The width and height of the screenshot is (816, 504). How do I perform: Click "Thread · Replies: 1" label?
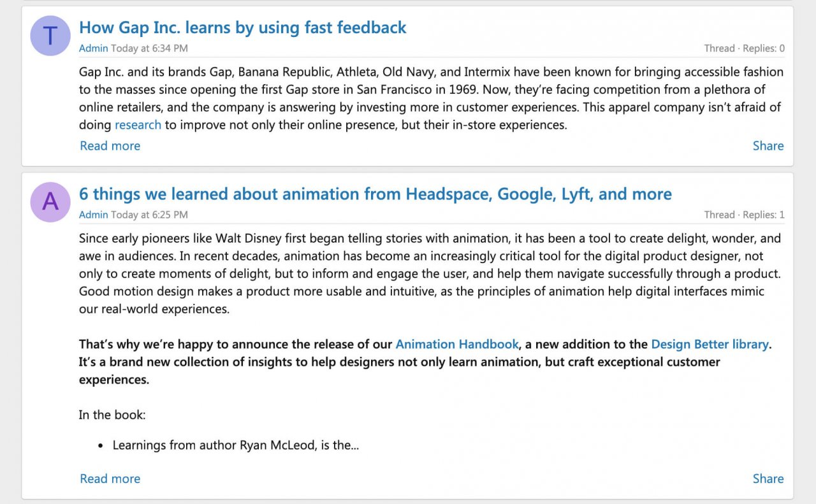point(744,215)
